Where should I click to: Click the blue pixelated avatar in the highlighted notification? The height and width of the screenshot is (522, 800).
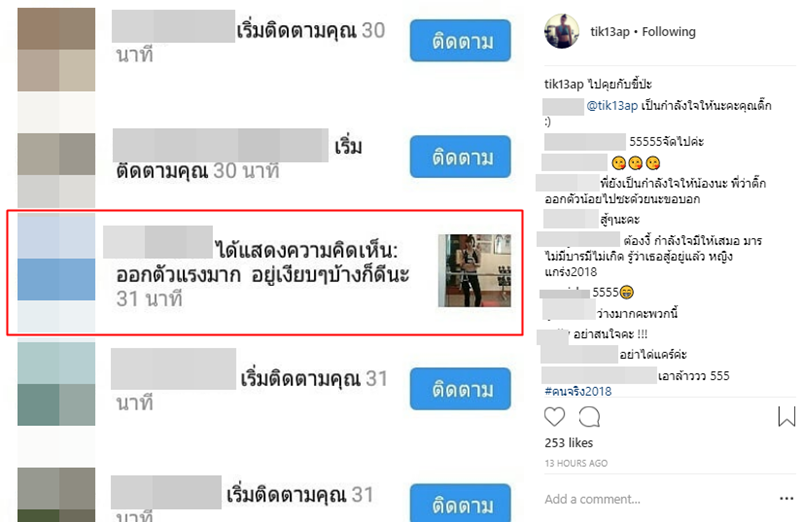pos(56,273)
